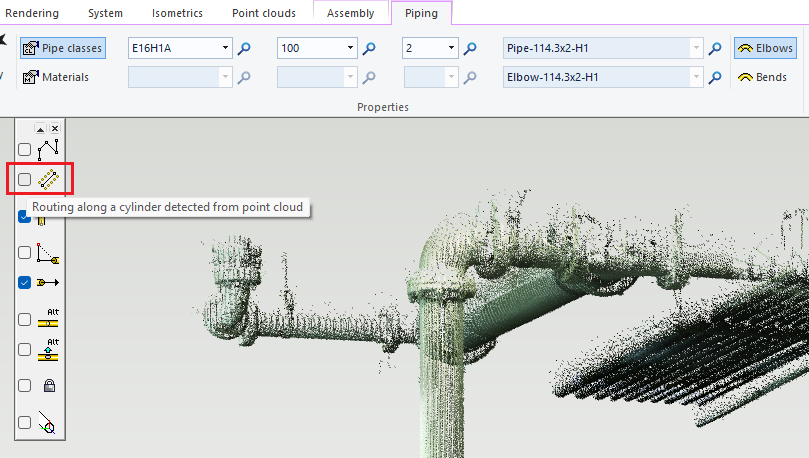Open the Assembly ribbon tab
This screenshot has height=458, width=809.
[350, 13]
